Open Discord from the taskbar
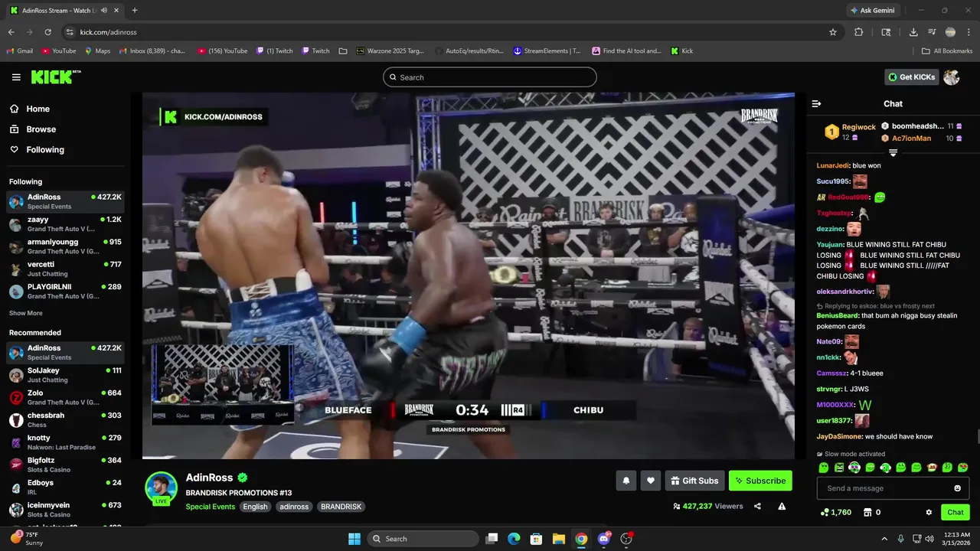The height and width of the screenshot is (551, 980). click(604, 539)
